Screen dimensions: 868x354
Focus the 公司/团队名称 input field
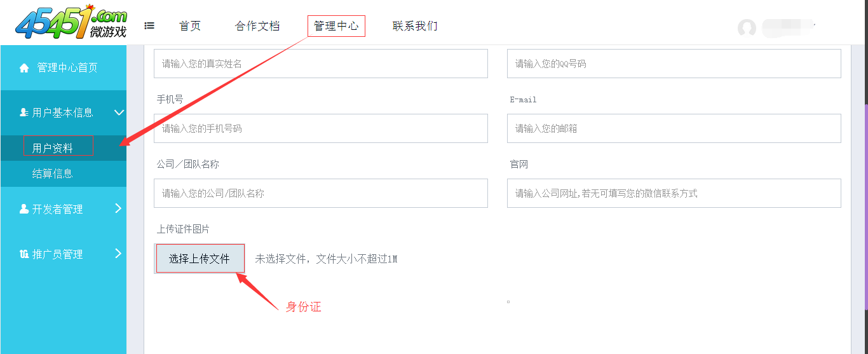pyautogui.click(x=321, y=193)
